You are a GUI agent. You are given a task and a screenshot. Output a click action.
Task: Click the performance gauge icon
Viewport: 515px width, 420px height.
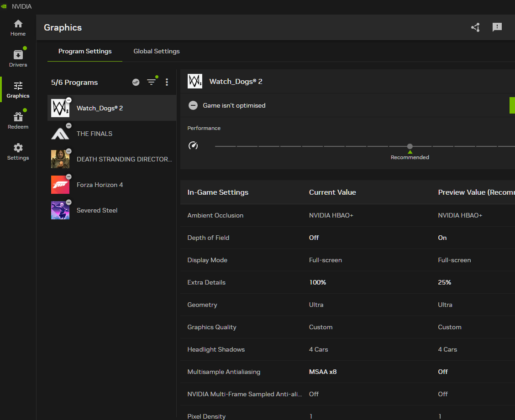193,145
